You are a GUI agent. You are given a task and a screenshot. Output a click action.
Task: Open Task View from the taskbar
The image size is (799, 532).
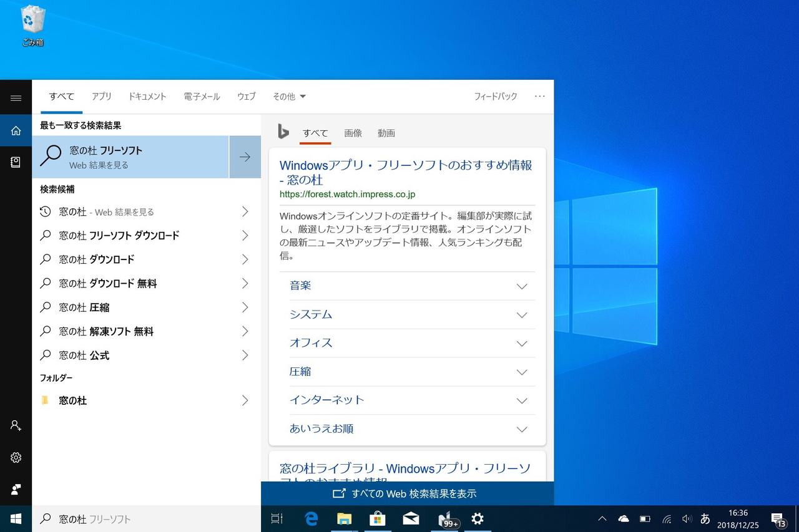pyautogui.click(x=277, y=518)
